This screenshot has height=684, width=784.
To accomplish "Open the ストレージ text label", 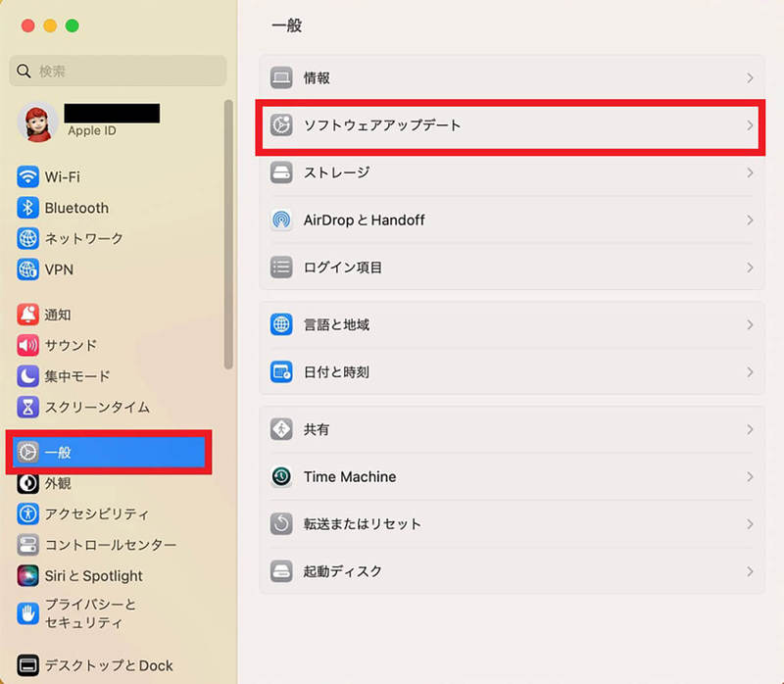I will pos(337,172).
